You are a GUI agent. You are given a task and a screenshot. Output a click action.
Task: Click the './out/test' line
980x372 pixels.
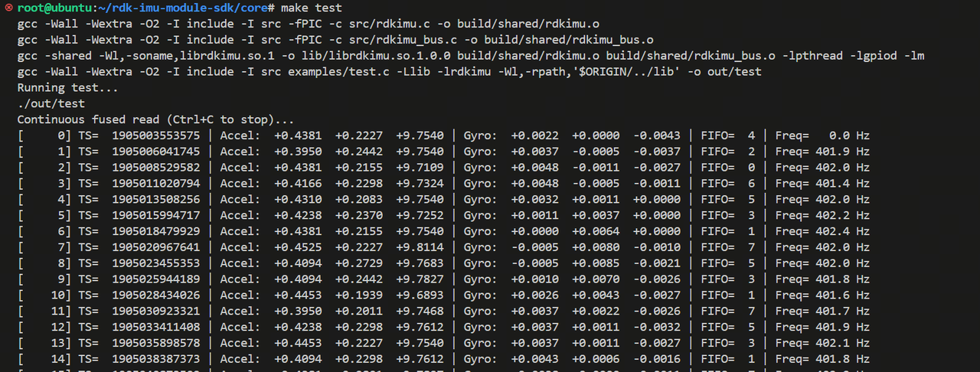click(51, 104)
